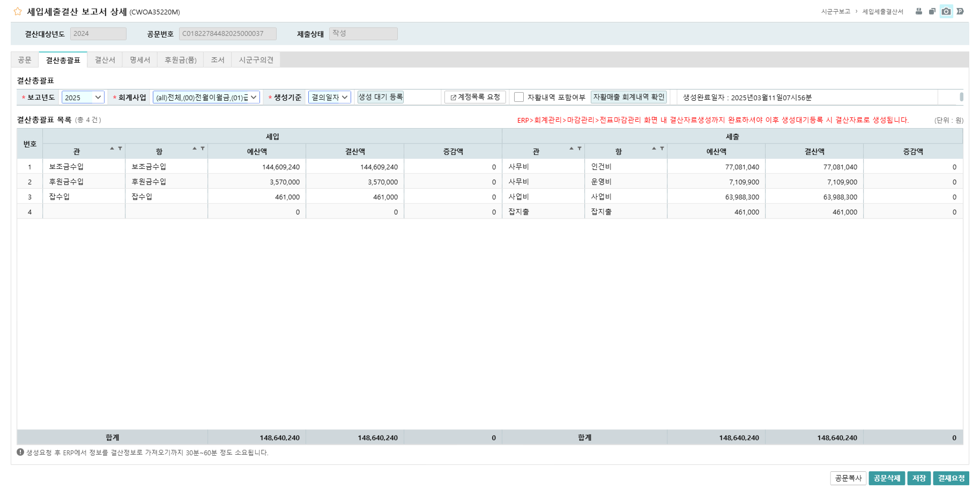
Task: Open page in new window icon
Action: [932, 11]
